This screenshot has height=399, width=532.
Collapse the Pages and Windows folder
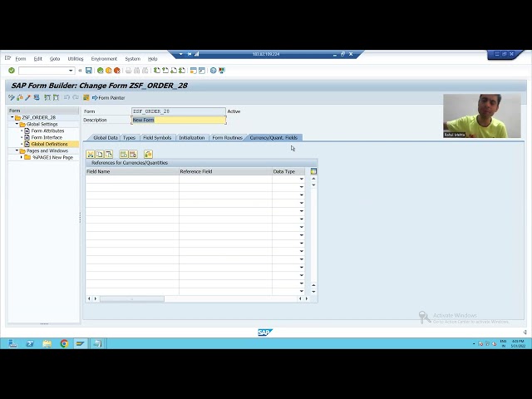pyautogui.click(x=17, y=150)
